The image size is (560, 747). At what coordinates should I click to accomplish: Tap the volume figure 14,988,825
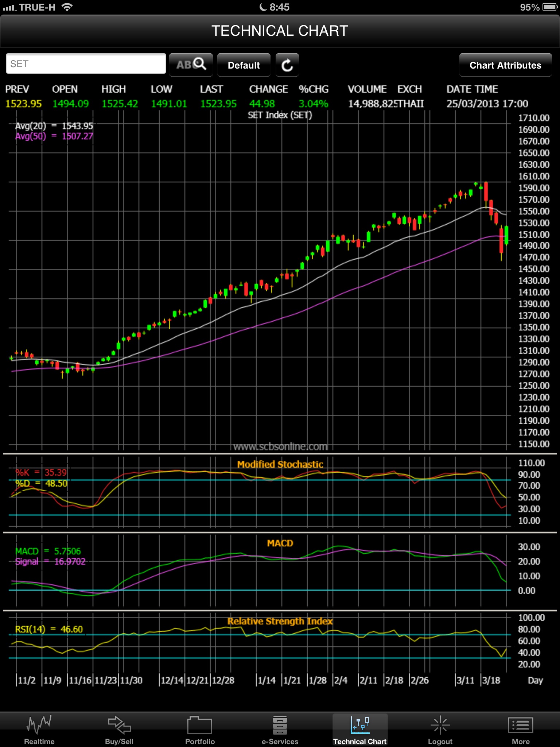coord(373,104)
